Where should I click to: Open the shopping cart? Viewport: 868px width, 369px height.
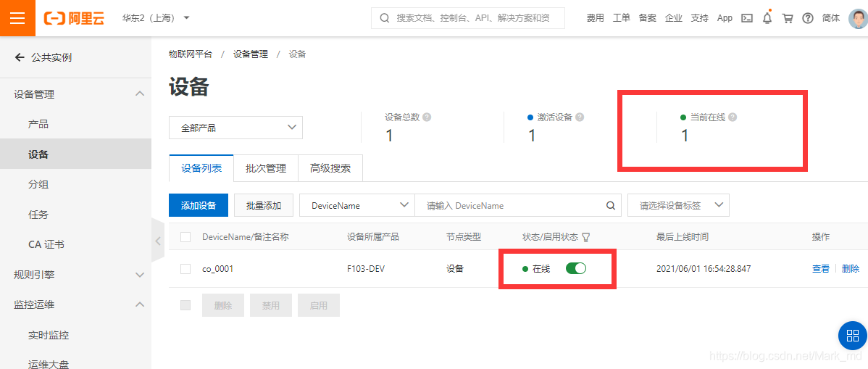click(787, 17)
